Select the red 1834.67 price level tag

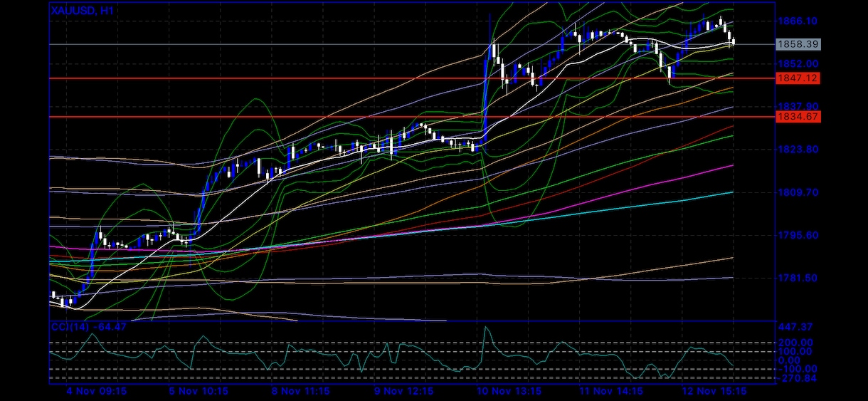[798, 116]
